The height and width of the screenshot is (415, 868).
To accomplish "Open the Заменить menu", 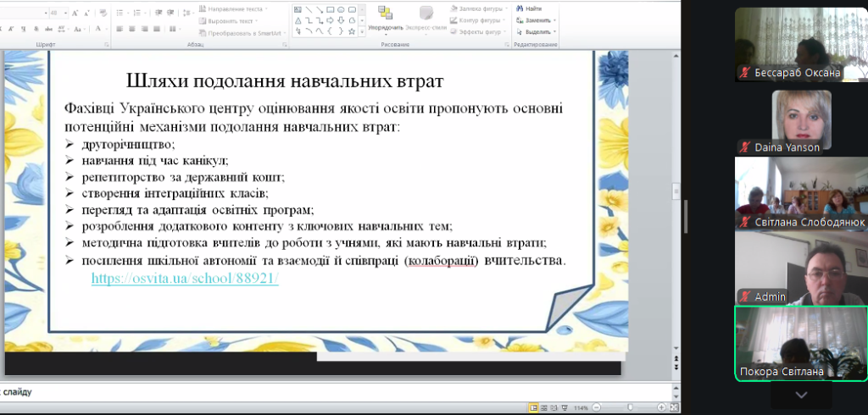I will (539, 20).
